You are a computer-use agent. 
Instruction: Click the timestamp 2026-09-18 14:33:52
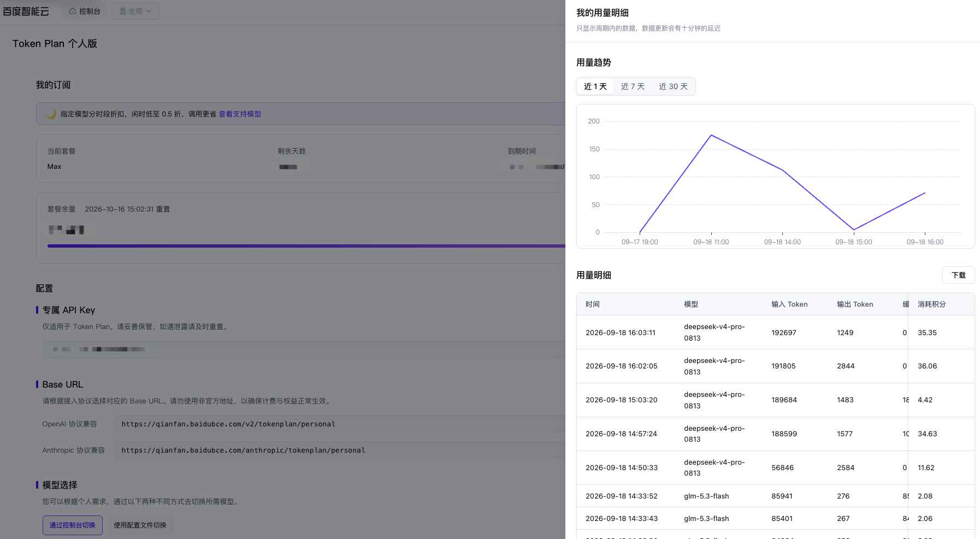(x=622, y=496)
